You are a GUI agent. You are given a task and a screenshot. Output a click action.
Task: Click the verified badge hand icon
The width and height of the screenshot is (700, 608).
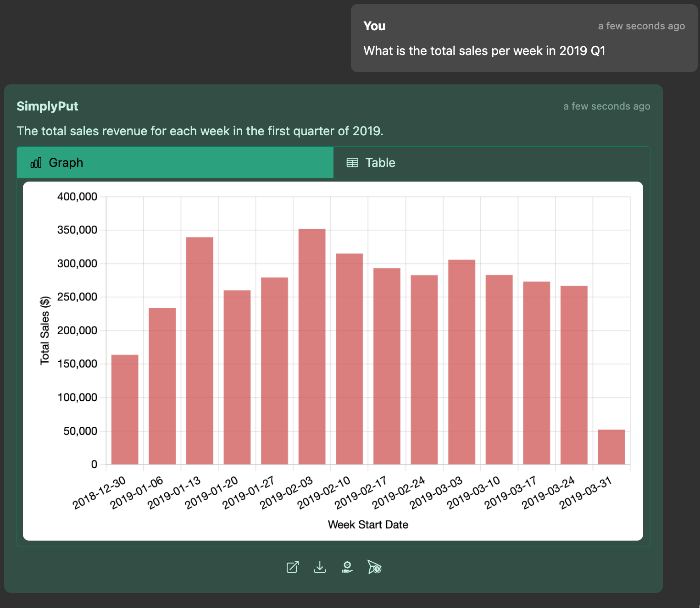(347, 567)
